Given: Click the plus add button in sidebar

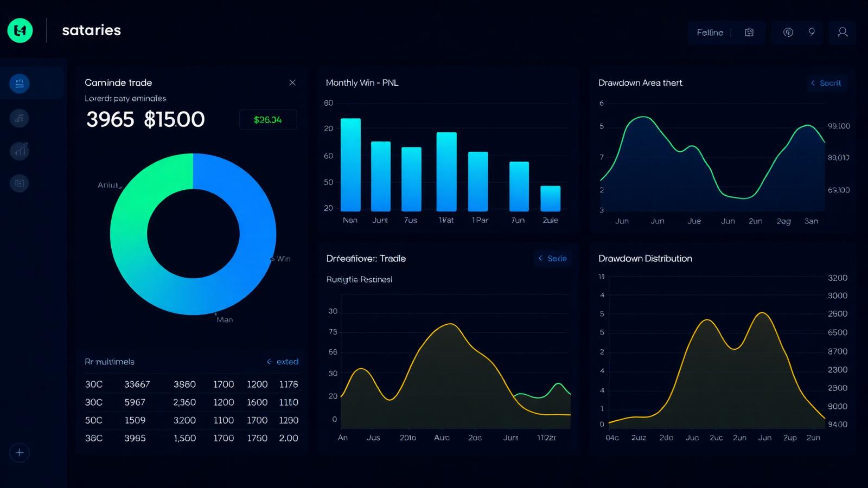Looking at the screenshot, I should [20, 453].
